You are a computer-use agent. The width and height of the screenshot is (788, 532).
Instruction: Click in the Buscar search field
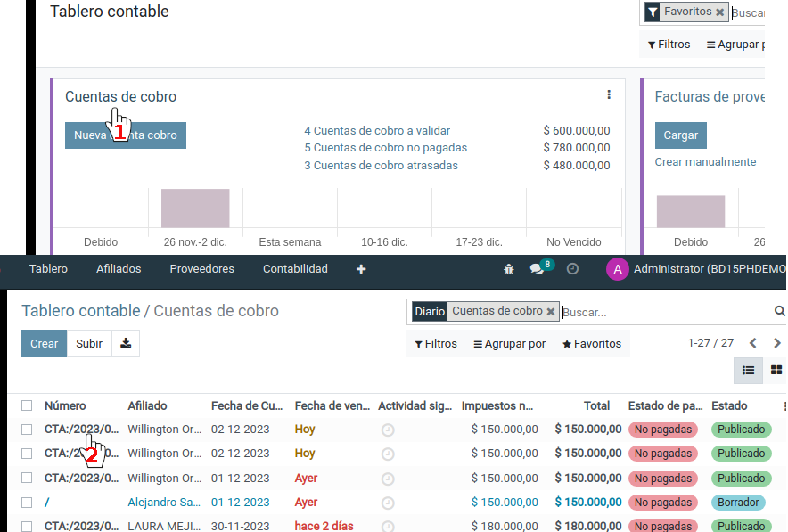pyautogui.click(x=664, y=313)
